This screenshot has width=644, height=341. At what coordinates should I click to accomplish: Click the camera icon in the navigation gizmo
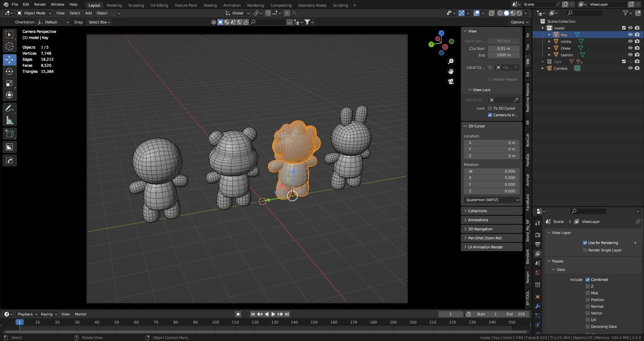tap(451, 81)
